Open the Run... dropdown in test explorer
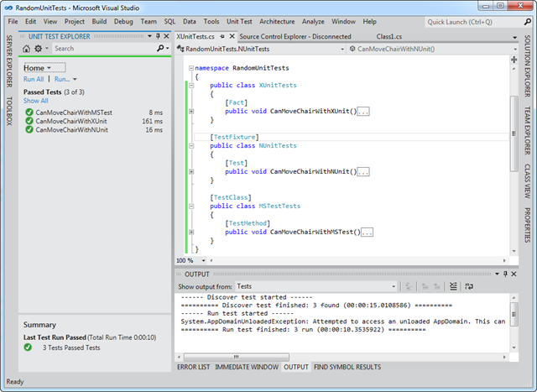The width and height of the screenshot is (537, 392). (64, 79)
